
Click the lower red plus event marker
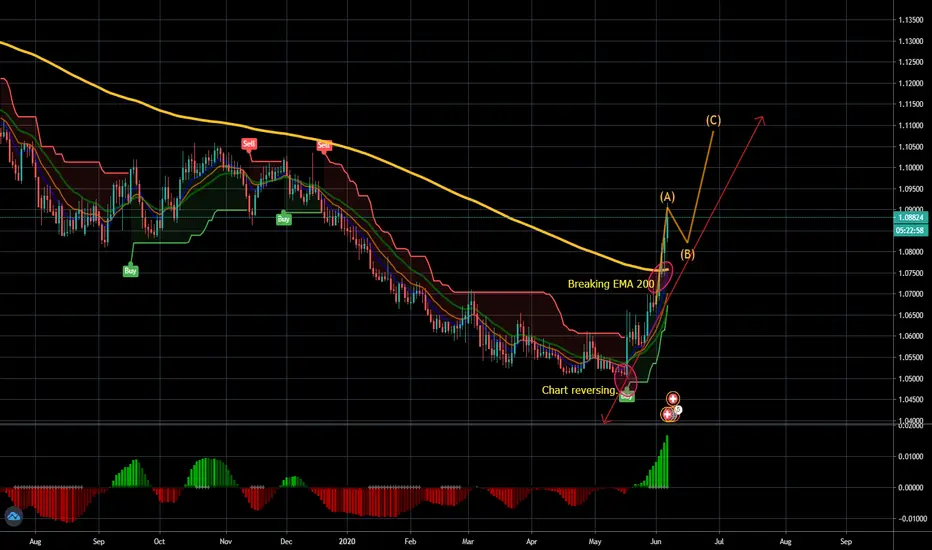click(x=668, y=414)
